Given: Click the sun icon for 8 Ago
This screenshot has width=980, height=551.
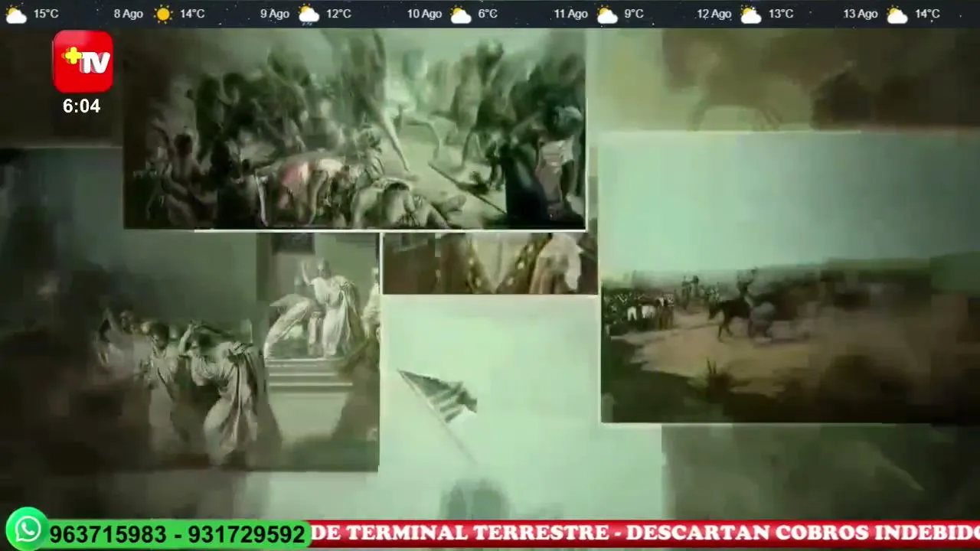Looking at the screenshot, I should click(163, 14).
